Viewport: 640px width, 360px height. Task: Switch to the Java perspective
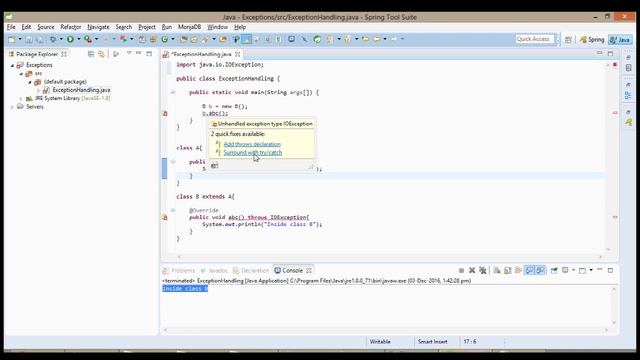(x=620, y=40)
